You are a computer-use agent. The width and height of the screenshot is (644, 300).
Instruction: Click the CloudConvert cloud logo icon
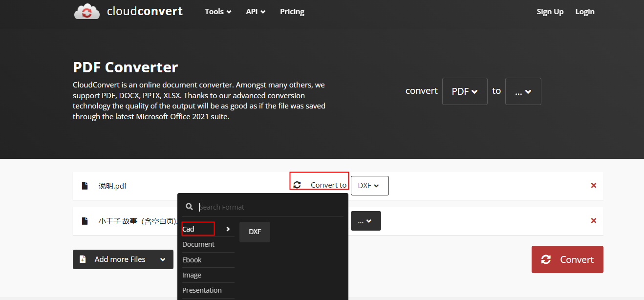tap(87, 11)
